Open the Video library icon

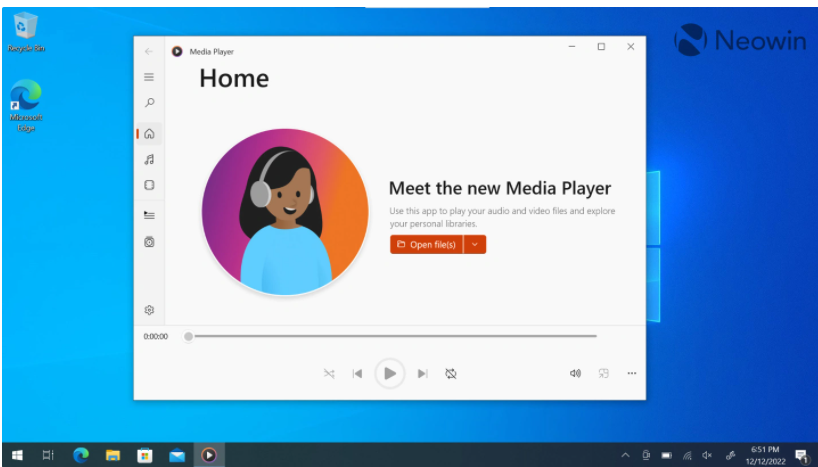tap(149, 185)
